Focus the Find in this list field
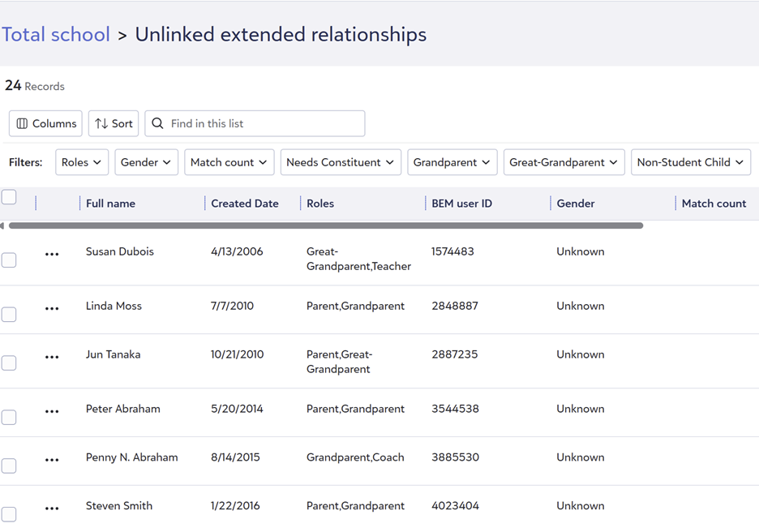 255,123
